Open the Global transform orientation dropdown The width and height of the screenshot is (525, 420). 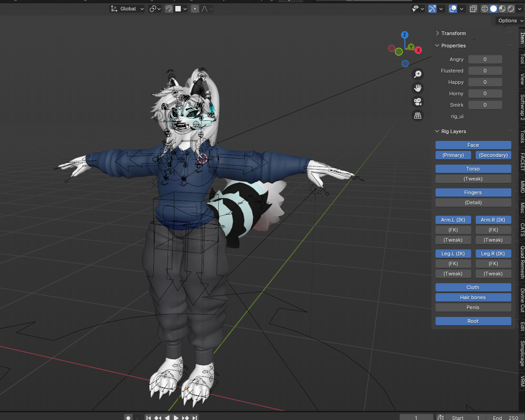pyautogui.click(x=127, y=9)
